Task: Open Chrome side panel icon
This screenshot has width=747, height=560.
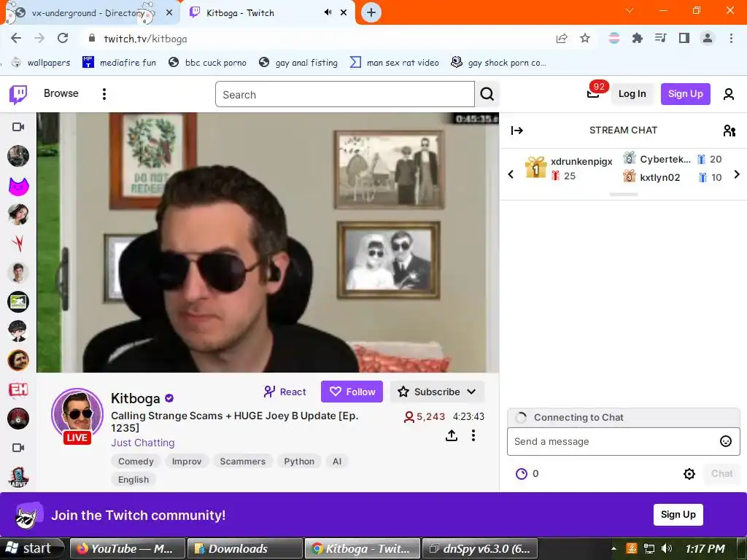Action: (x=684, y=38)
